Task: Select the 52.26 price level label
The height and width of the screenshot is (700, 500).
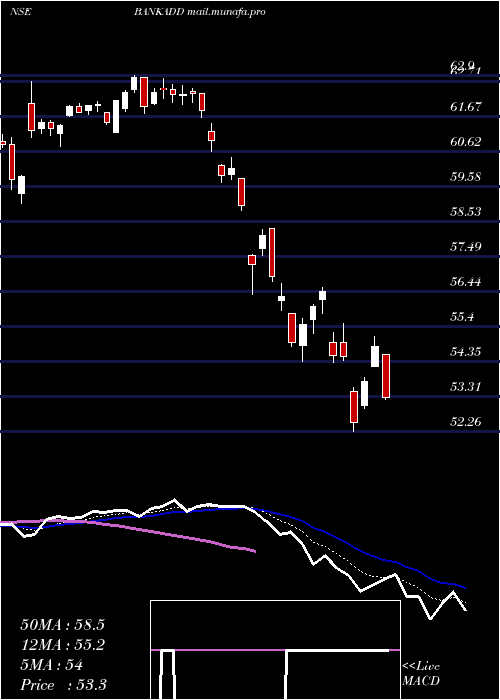Action: 466,421
